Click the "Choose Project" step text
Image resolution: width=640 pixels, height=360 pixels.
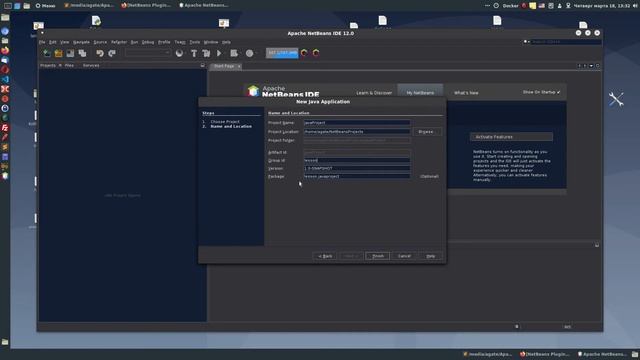tap(225, 122)
